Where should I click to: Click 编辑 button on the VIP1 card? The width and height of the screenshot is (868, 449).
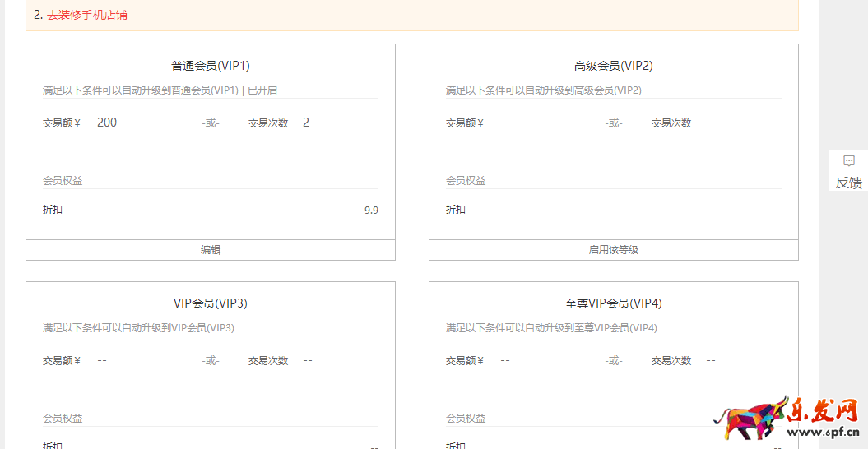tap(211, 250)
